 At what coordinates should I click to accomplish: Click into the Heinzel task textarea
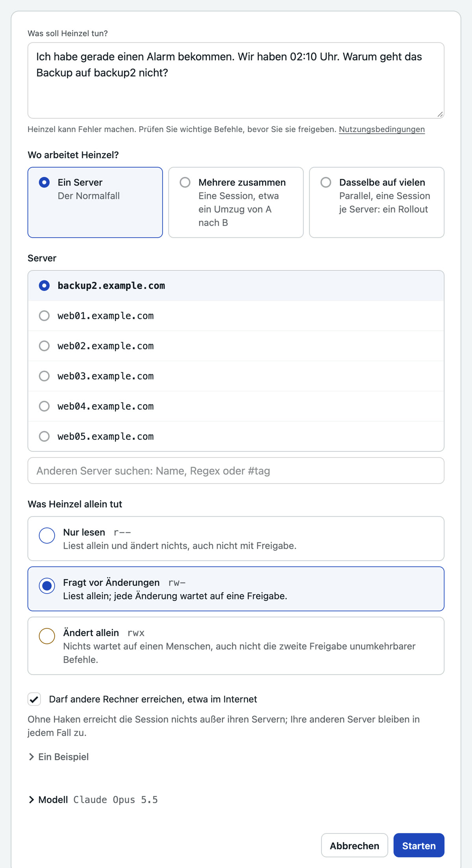pos(236,81)
